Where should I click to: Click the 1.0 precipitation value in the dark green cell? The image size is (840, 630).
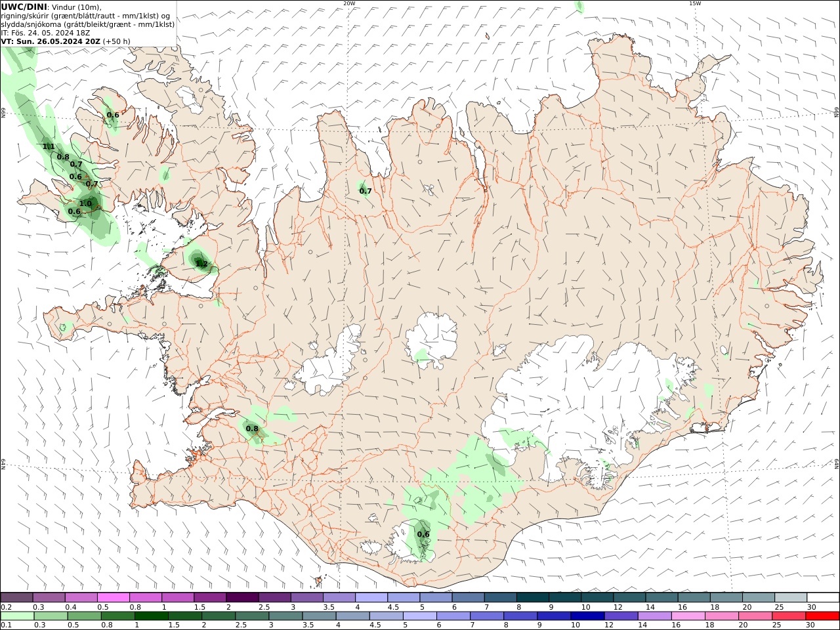tap(85, 203)
